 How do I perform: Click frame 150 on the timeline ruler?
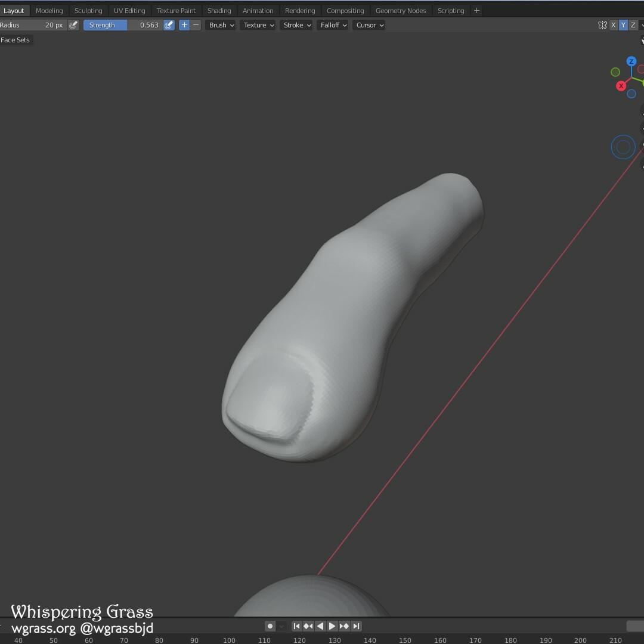click(405, 640)
